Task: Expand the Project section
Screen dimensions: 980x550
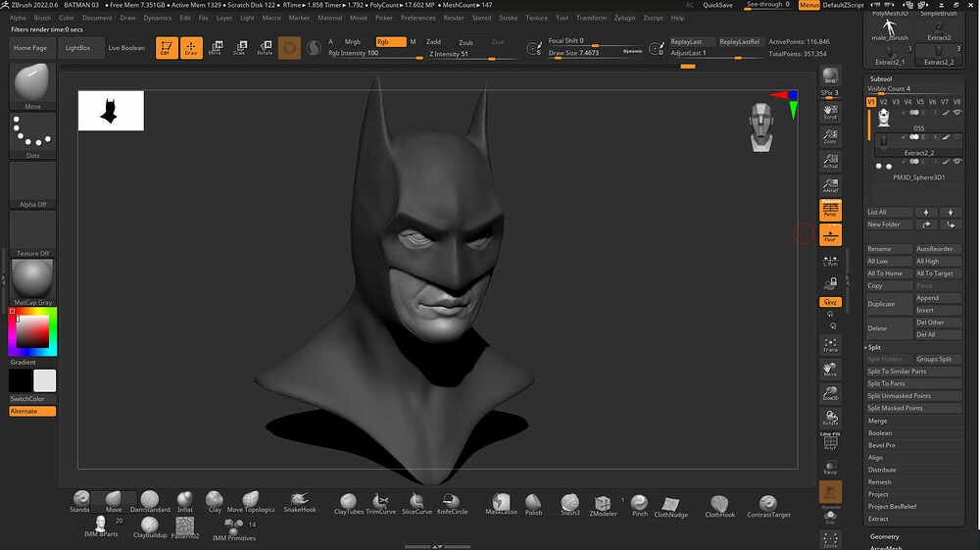Action: 878,494
